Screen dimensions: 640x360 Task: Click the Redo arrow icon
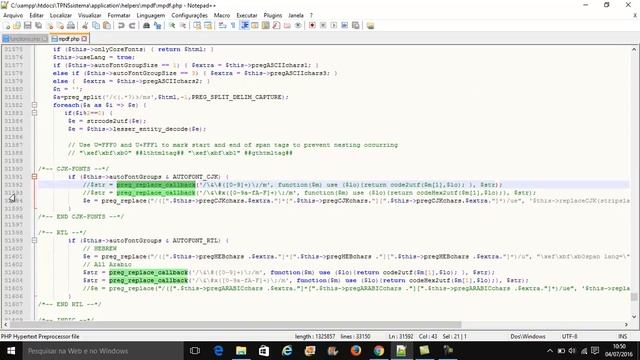point(132,26)
